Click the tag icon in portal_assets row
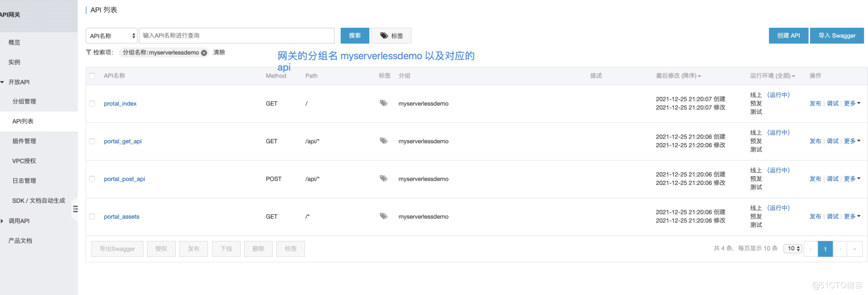The height and width of the screenshot is (295, 868). (x=383, y=216)
